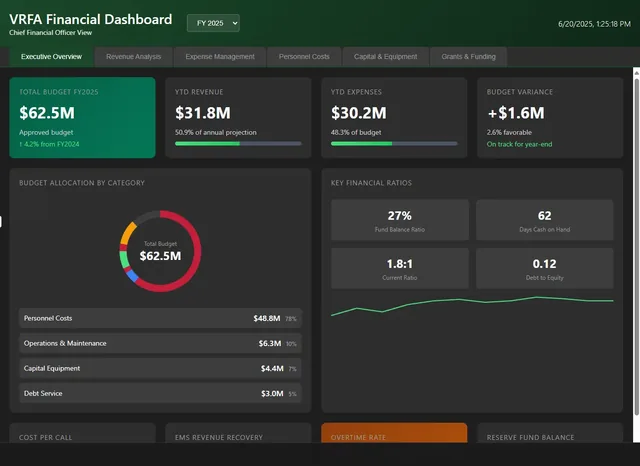Click the Key Financial Ratios heading
Image resolution: width=640 pixels, height=466 pixels.
click(371, 183)
